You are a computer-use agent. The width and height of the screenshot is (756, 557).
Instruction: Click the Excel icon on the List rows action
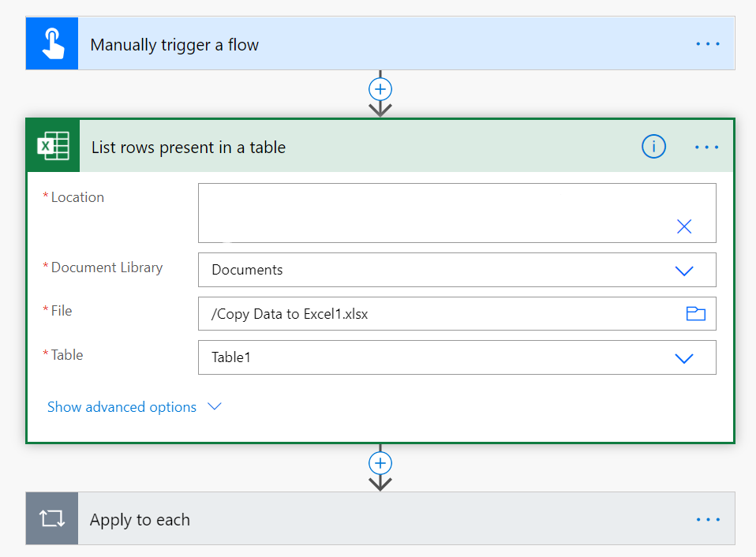click(53, 145)
